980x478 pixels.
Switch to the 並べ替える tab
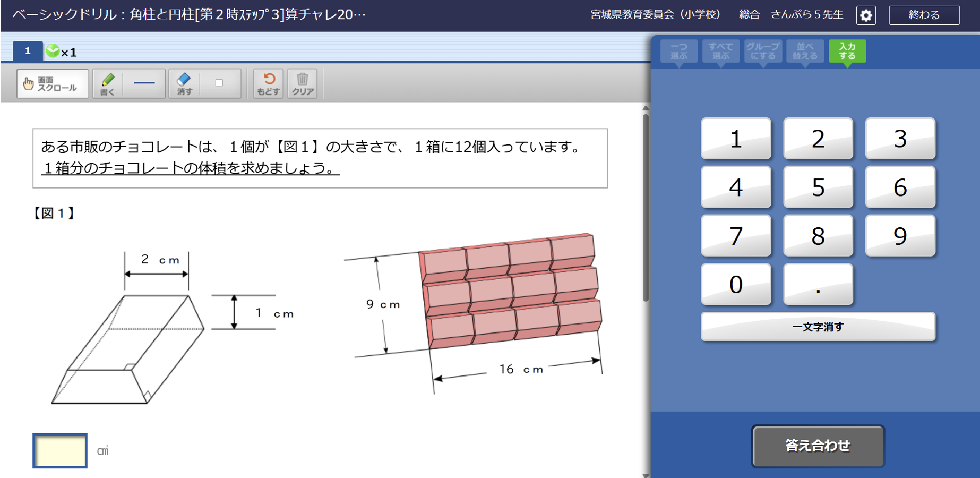(x=805, y=52)
